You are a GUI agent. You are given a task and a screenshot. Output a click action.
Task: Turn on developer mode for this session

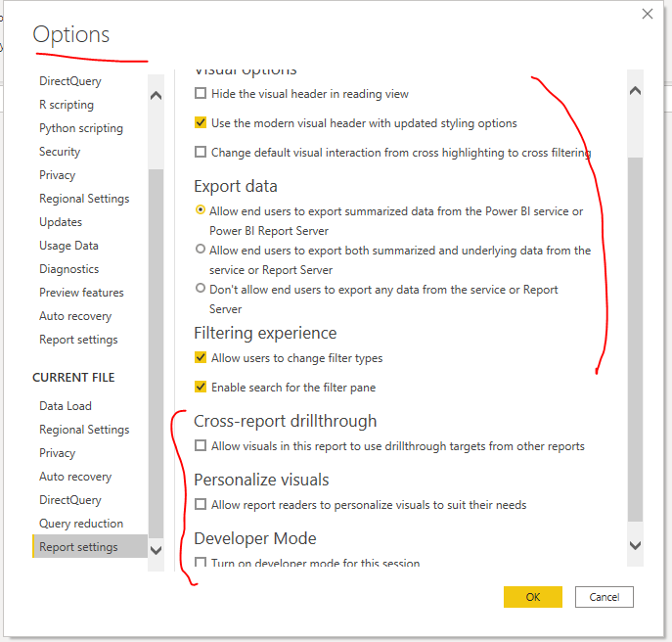(201, 562)
